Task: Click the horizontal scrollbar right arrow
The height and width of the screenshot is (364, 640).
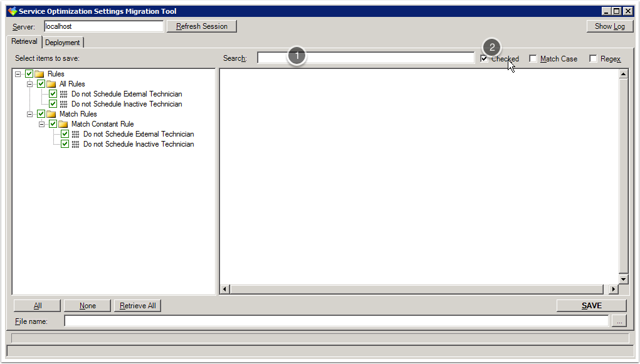Action: click(x=614, y=289)
